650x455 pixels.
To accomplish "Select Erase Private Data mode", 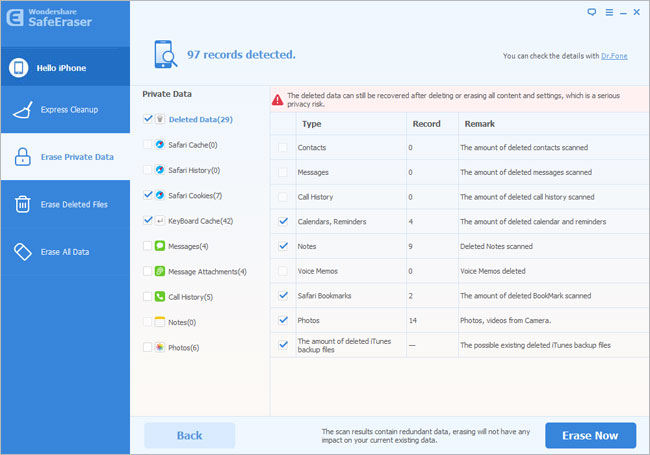I will click(65, 157).
